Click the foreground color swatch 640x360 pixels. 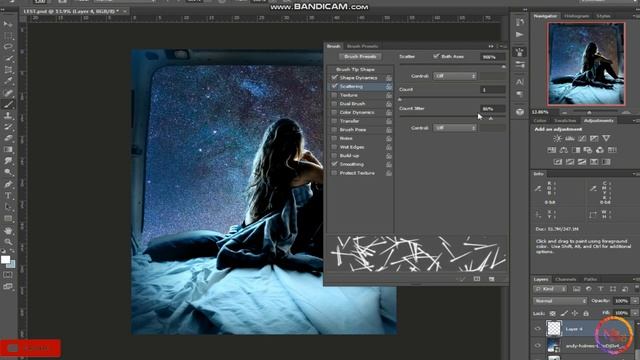coord(5,260)
